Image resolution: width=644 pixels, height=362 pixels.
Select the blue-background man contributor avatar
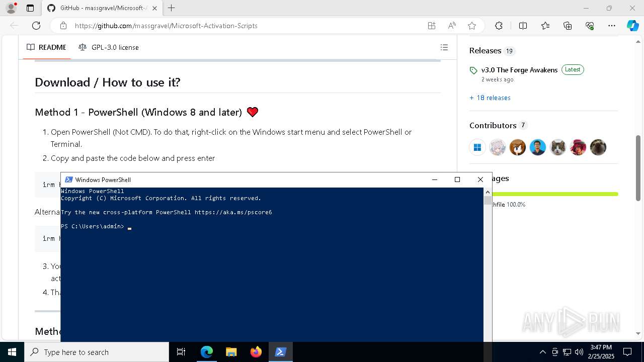538,147
